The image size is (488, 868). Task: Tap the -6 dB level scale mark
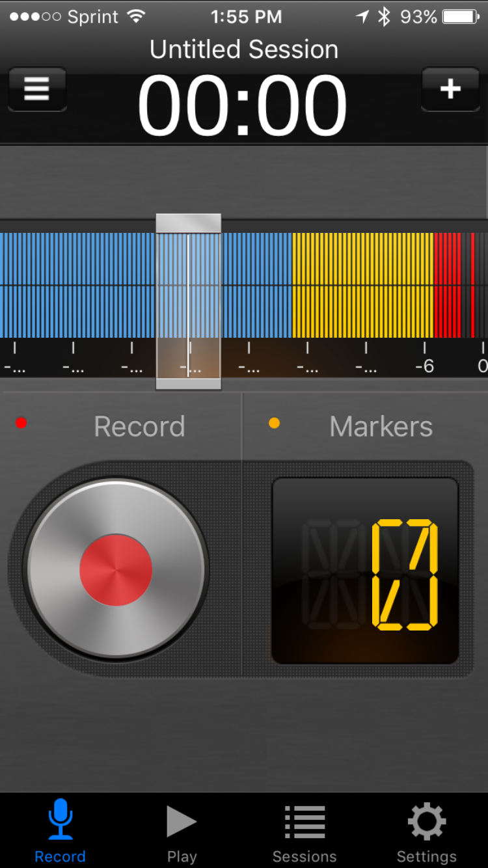pyautogui.click(x=424, y=366)
